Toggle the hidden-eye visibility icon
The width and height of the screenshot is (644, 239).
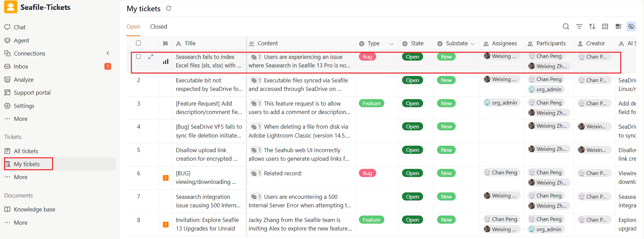pyautogui.click(x=631, y=27)
